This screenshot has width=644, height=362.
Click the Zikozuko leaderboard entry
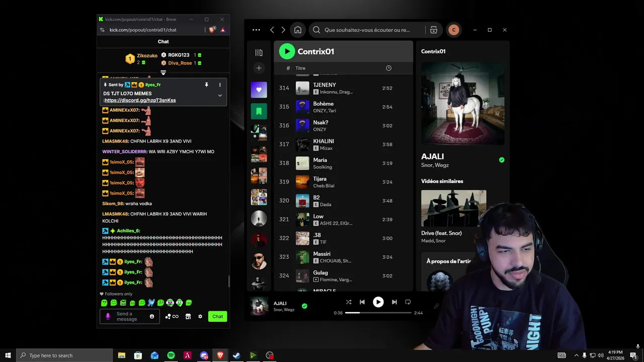click(141, 59)
